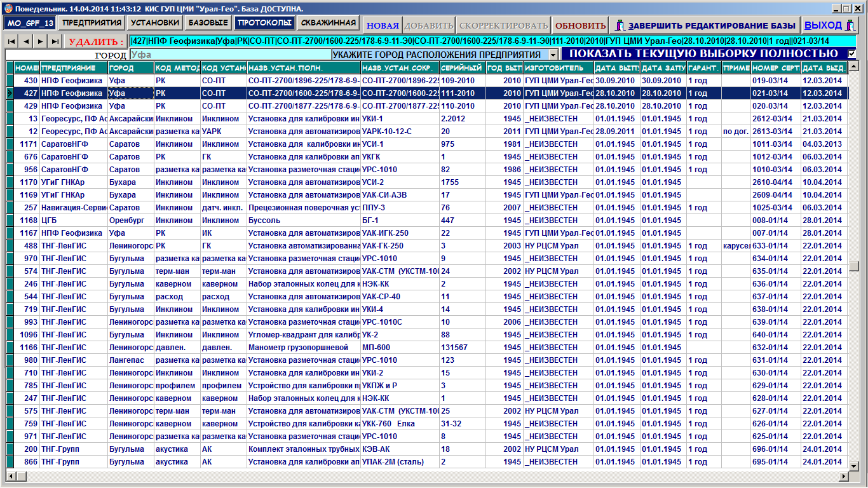Image resolution: width=868 pixels, height=488 pixels.
Task: Switch to the MO_GPF_13 tab
Action: pos(30,24)
